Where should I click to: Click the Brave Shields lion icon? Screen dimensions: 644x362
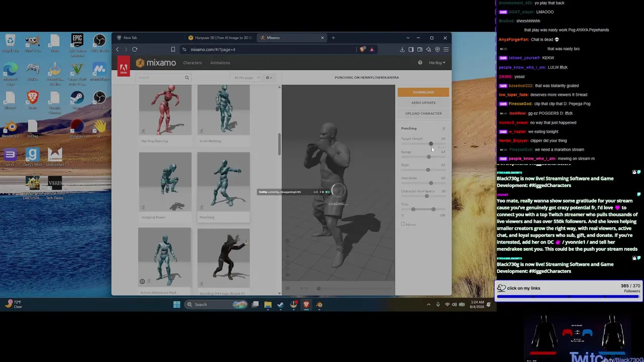point(363,49)
